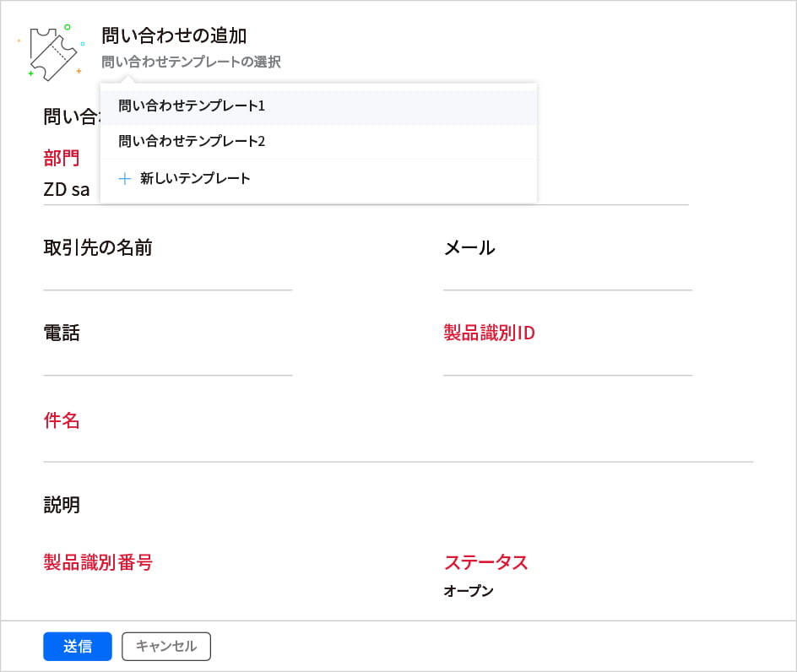797x672 pixels.
Task: Click the 問い合わせの追加 heading
Action: tap(174, 35)
